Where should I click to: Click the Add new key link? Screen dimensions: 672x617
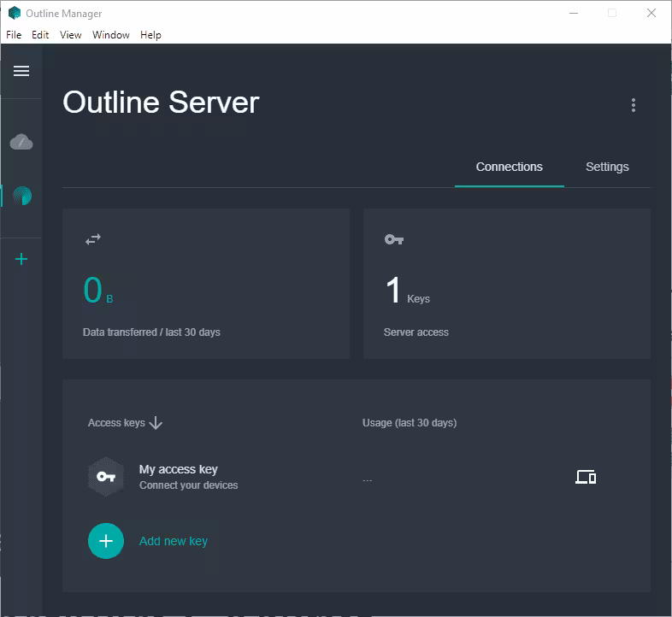click(174, 541)
